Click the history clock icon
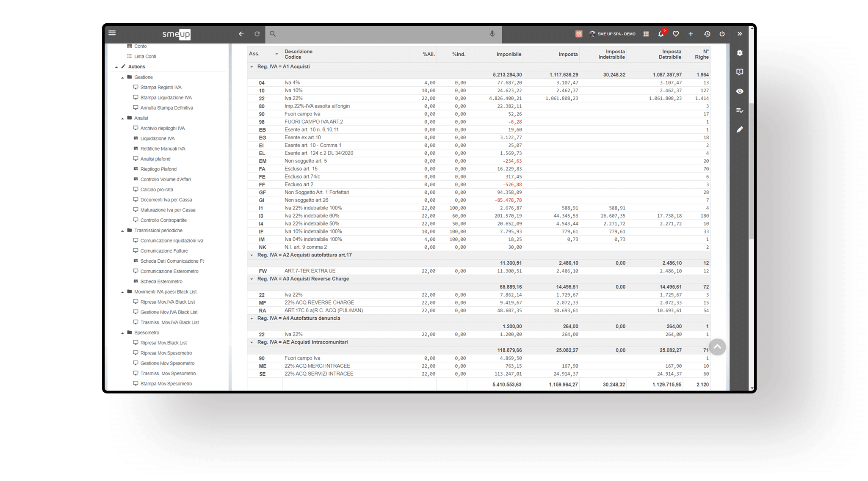 tap(707, 34)
